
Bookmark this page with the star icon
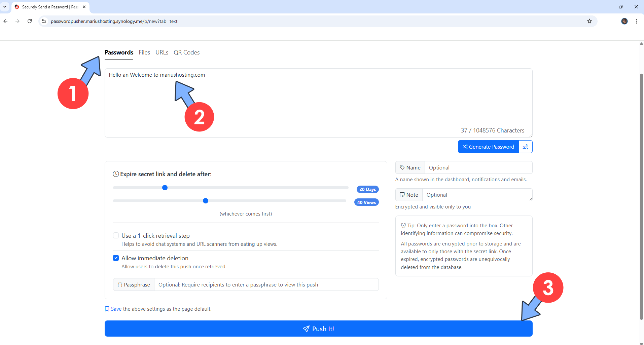click(x=589, y=21)
